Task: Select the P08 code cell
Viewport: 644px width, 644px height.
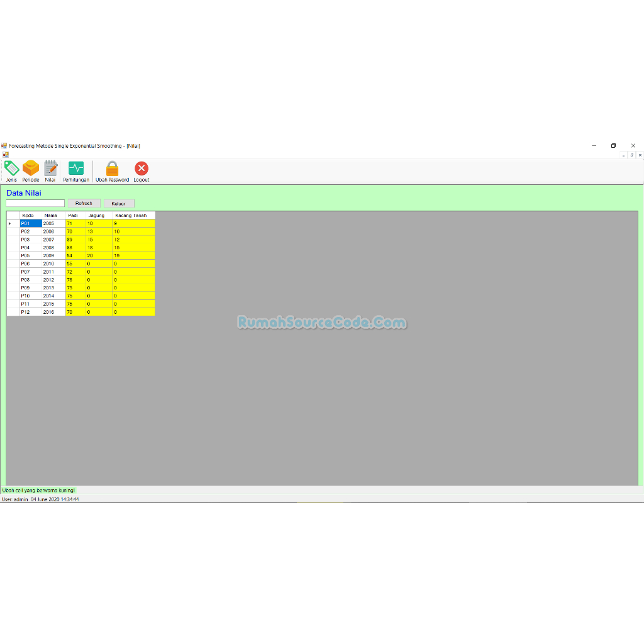Action: [31, 280]
